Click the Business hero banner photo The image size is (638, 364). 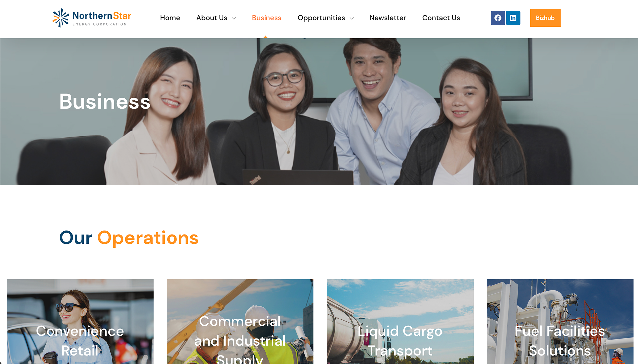(319, 112)
